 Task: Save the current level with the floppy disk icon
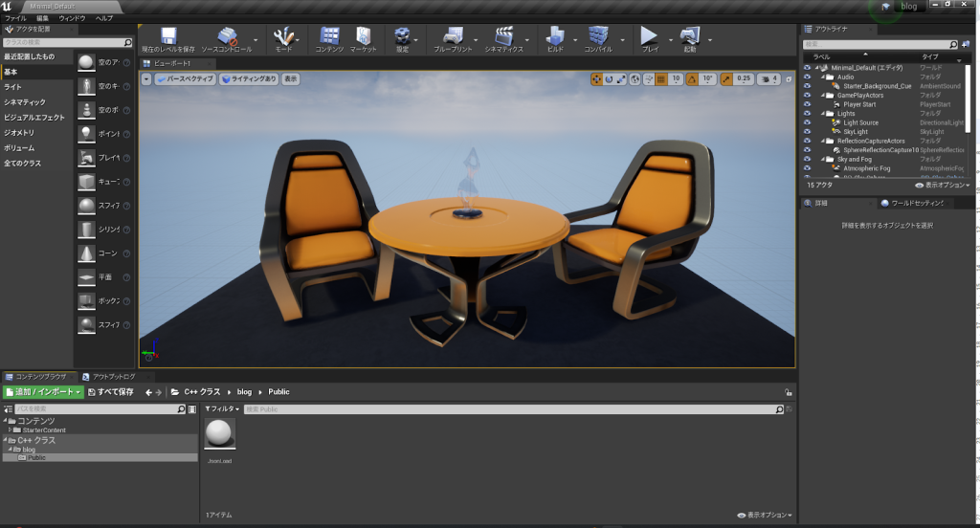[167, 36]
